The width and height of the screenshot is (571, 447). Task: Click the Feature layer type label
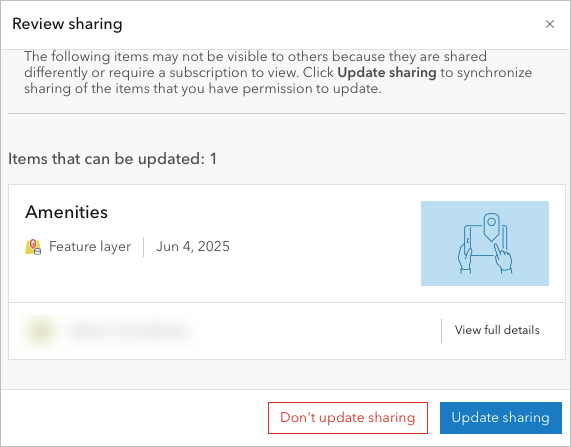(x=90, y=247)
